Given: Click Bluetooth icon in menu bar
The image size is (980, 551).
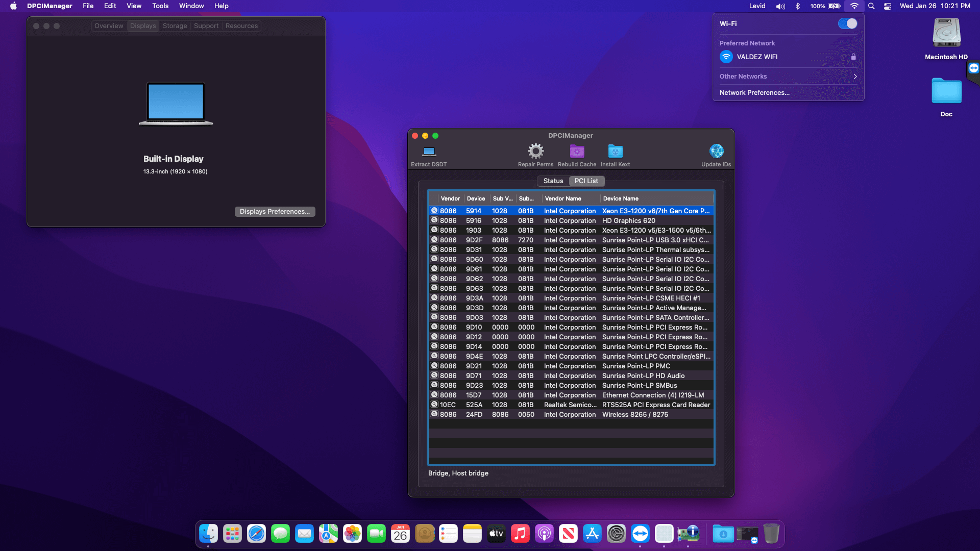Looking at the screenshot, I should 798,6.
